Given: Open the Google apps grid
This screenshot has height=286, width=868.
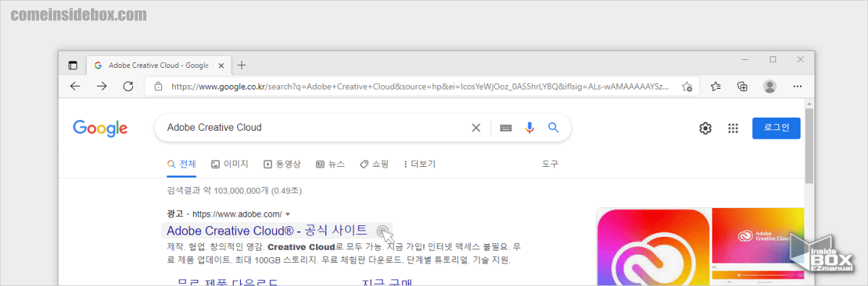Looking at the screenshot, I should coord(733,128).
